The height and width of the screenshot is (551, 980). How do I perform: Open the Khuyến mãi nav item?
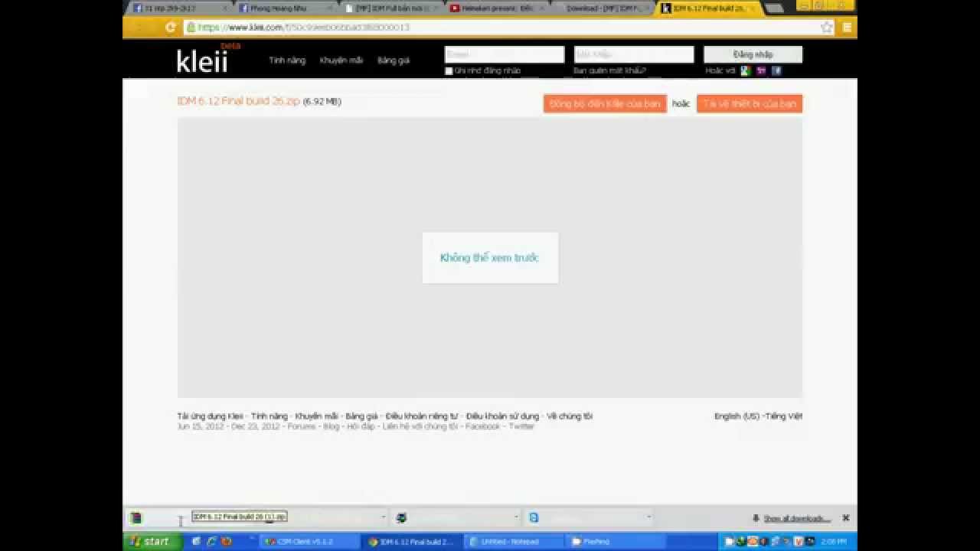click(x=341, y=60)
